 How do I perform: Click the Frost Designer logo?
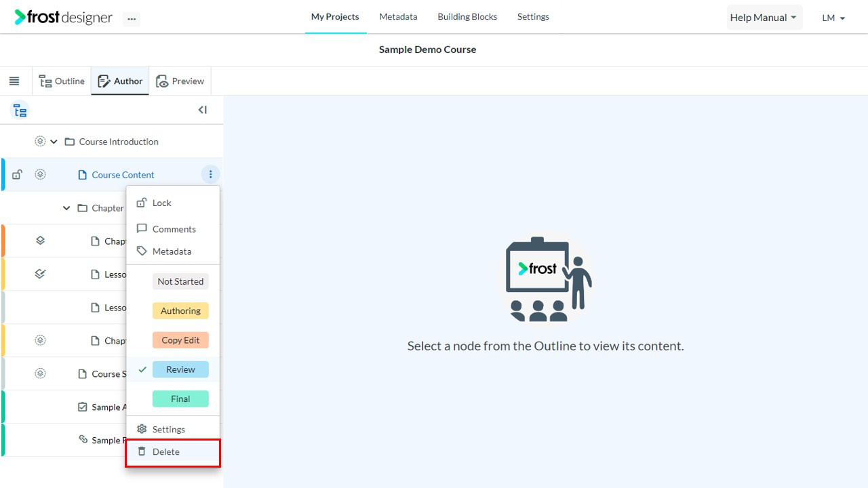click(64, 18)
